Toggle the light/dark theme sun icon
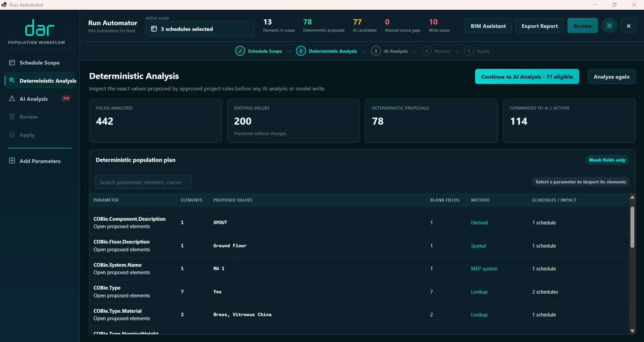 [609, 26]
